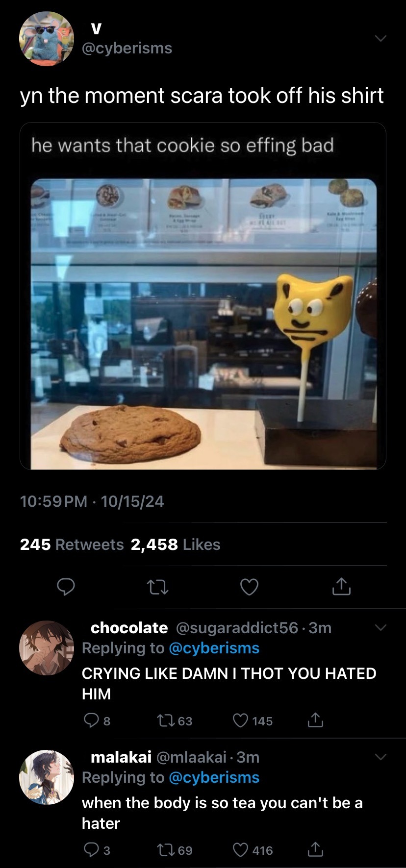Open the @cyberisms profile picture
The height and width of the screenshot is (868, 406).
47,39
